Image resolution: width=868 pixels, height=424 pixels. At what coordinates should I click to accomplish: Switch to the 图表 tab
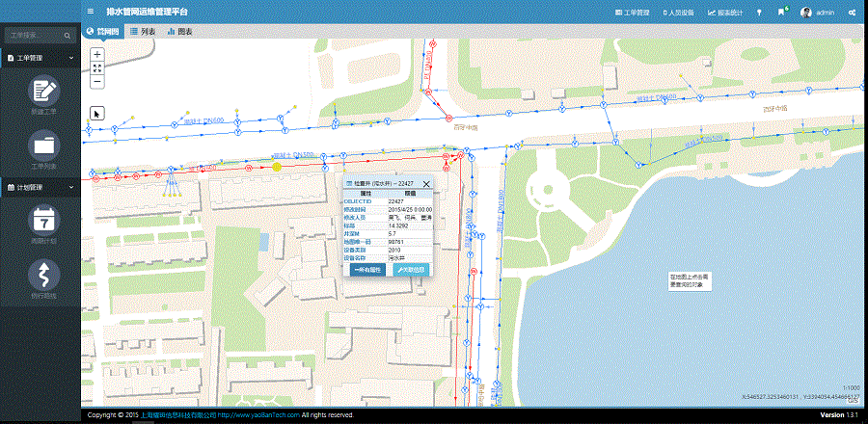pos(179,32)
